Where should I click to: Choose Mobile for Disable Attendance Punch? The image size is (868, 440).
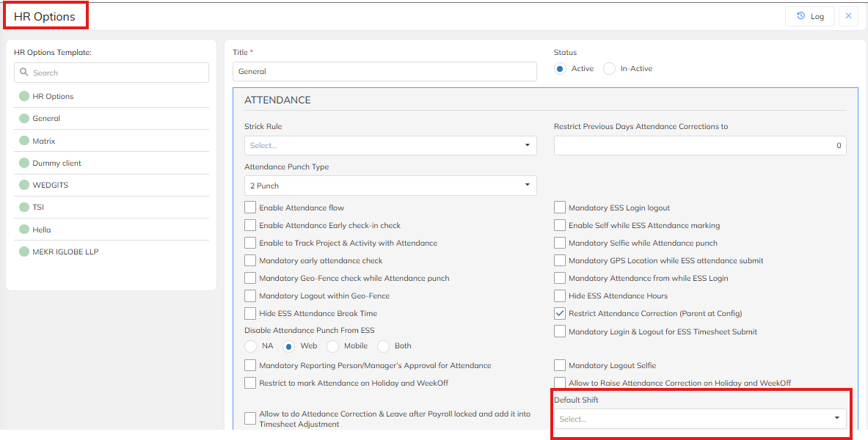coord(332,346)
